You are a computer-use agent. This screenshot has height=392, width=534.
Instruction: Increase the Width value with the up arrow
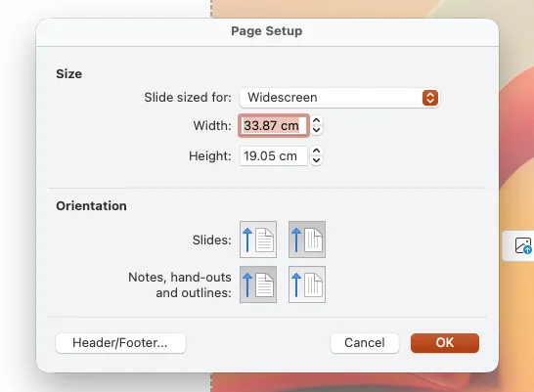tap(316, 121)
